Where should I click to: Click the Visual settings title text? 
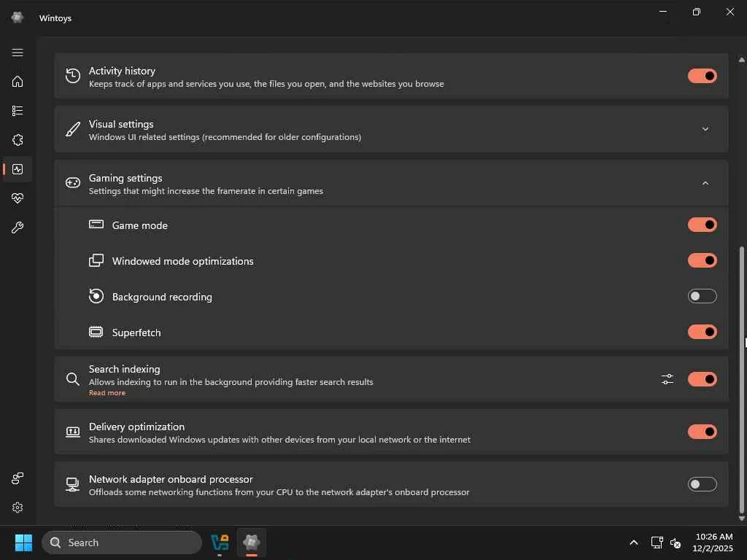point(121,124)
